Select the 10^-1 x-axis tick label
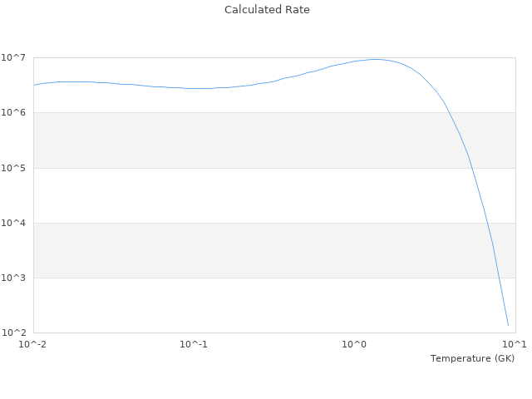Image resolution: width=532 pixels, height=399 pixels. pyautogui.click(x=194, y=344)
